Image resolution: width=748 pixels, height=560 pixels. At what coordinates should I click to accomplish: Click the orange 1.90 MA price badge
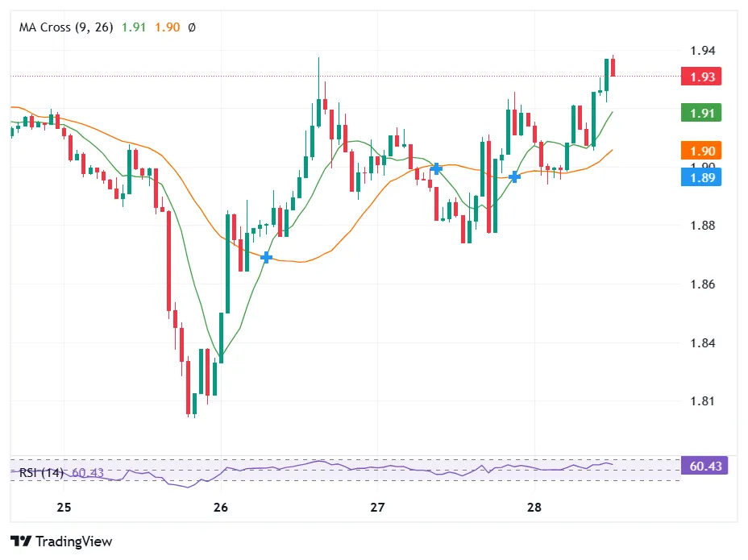(x=700, y=150)
